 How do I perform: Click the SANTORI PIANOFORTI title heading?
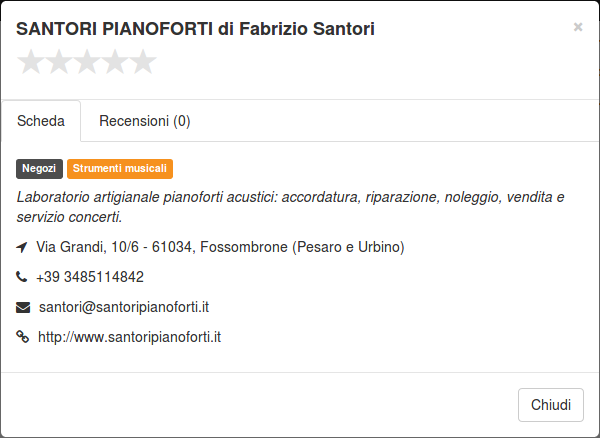pos(195,29)
